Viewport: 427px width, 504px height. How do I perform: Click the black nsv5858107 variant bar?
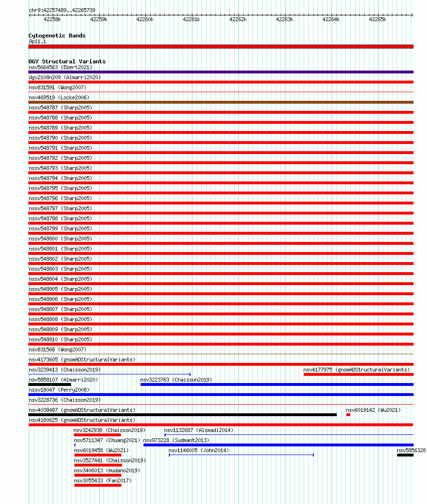coord(49,384)
